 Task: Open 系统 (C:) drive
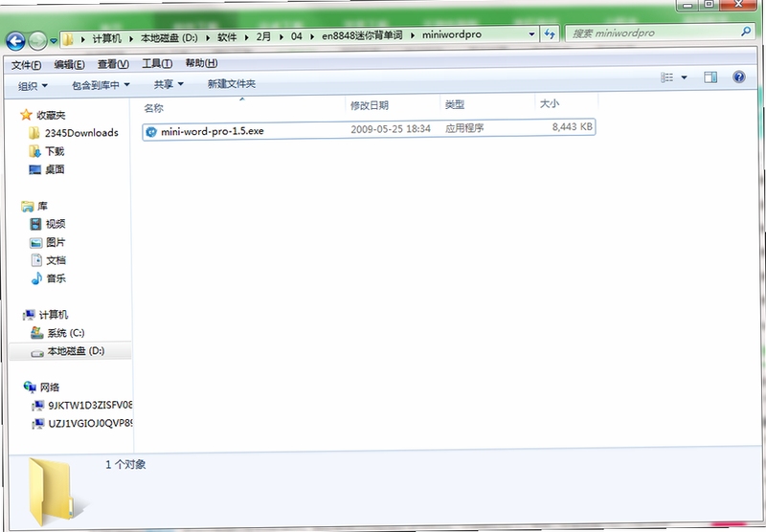click(x=66, y=333)
